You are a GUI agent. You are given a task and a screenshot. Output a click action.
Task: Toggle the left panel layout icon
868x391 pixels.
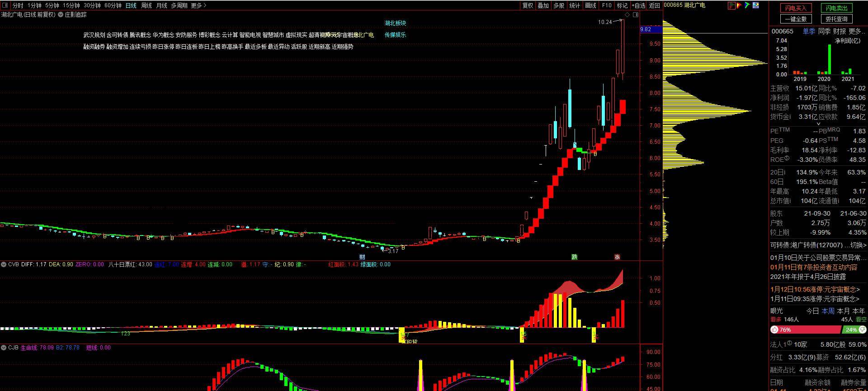(x=5, y=5)
